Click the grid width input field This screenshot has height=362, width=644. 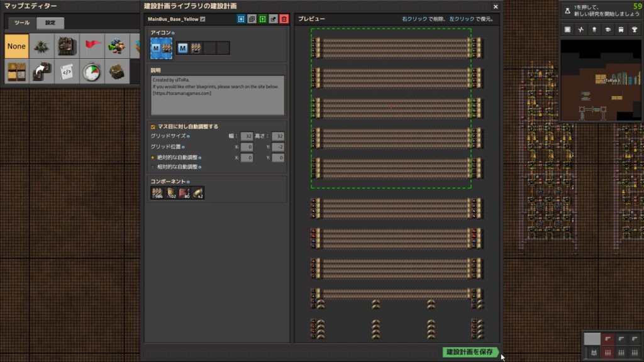click(247, 136)
